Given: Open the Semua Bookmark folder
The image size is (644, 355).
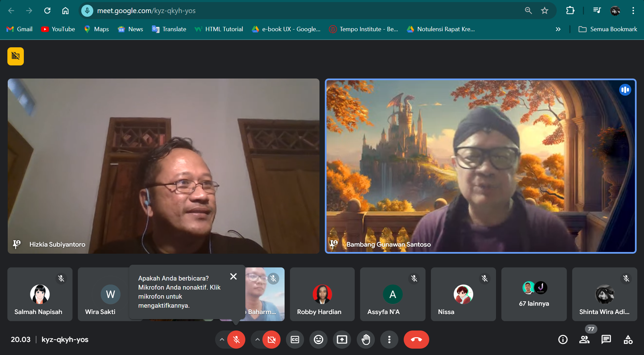Looking at the screenshot, I should 608,29.
